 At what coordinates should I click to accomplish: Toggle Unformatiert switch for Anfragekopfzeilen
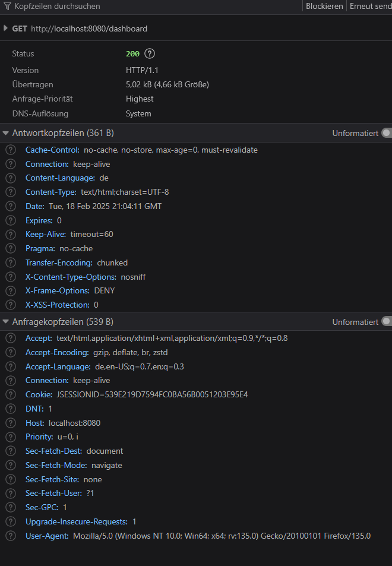pos(387,322)
